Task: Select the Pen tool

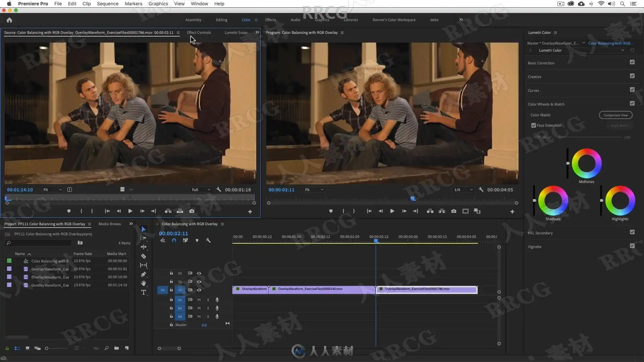Action: point(143,274)
